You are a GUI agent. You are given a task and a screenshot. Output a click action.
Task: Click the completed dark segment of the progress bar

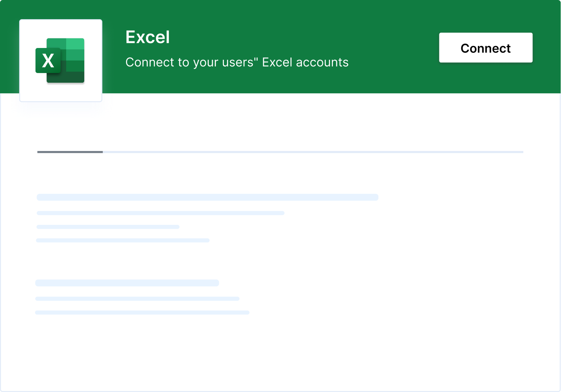click(x=69, y=152)
